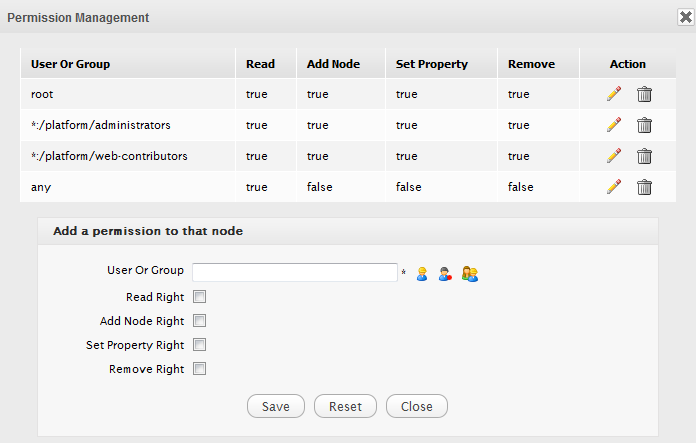Toggle the Set Property Right checkbox
696x443 pixels.
199,345
